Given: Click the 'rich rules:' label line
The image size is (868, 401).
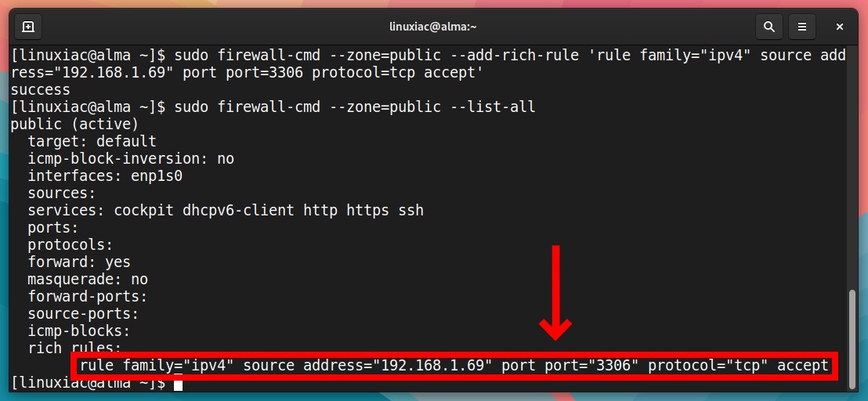Looking at the screenshot, I should [x=74, y=348].
